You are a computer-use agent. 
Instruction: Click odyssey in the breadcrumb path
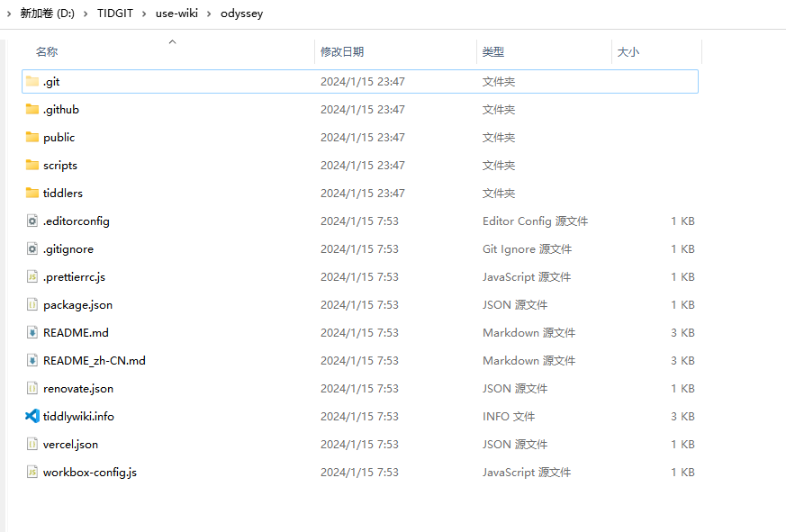pyautogui.click(x=241, y=14)
